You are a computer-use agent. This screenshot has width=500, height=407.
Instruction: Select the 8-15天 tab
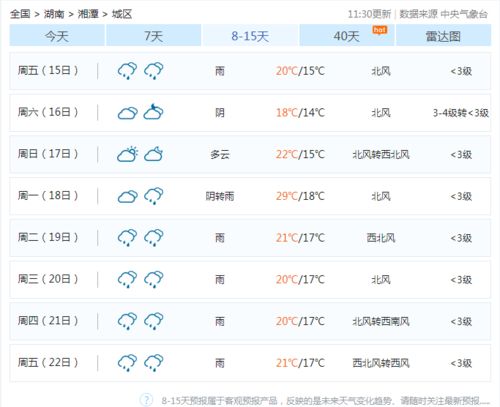coord(250,35)
